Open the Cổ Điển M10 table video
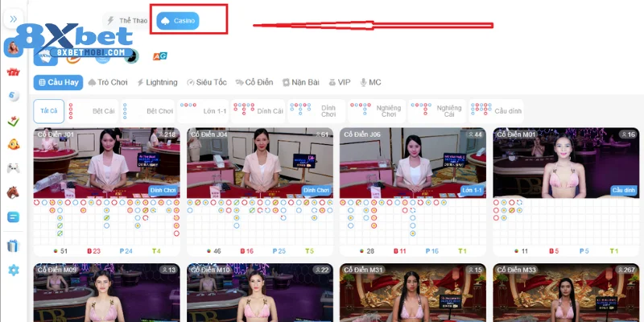 click(x=260, y=293)
